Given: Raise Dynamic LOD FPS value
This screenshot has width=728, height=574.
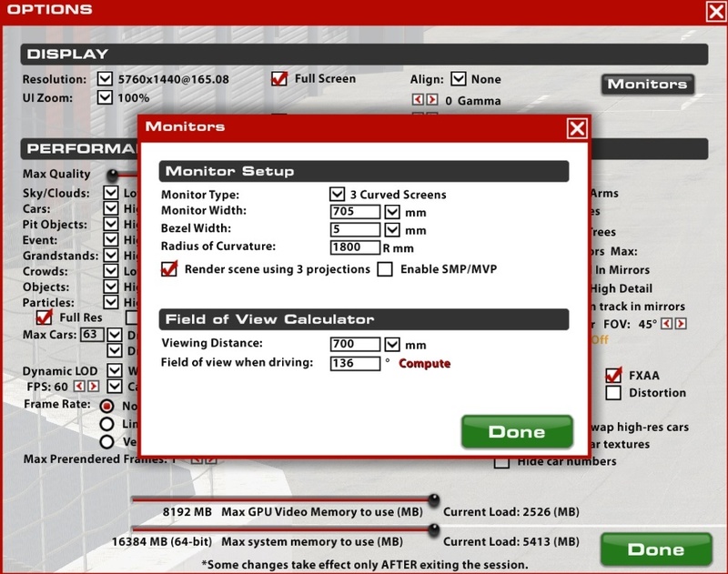Looking at the screenshot, I should coord(94,386).
